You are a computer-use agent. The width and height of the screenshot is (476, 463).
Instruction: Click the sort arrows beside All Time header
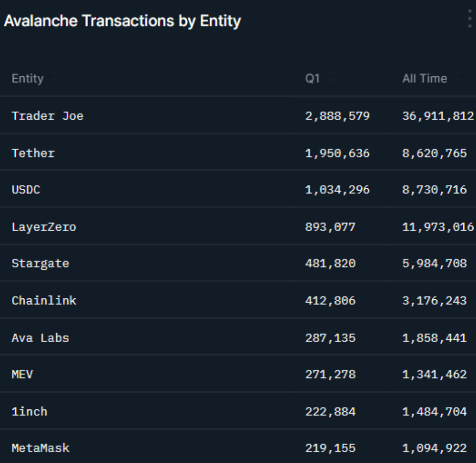click(x=457, y=79)
